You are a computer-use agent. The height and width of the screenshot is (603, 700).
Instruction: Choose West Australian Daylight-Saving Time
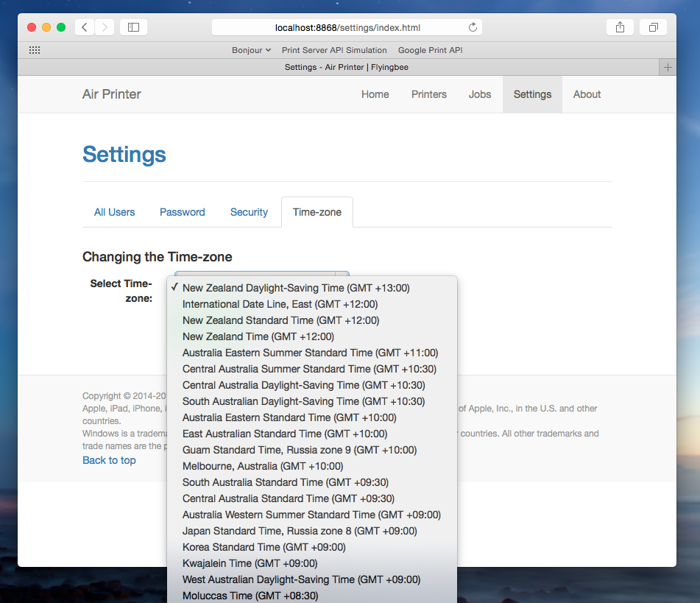tap(312, 579)
